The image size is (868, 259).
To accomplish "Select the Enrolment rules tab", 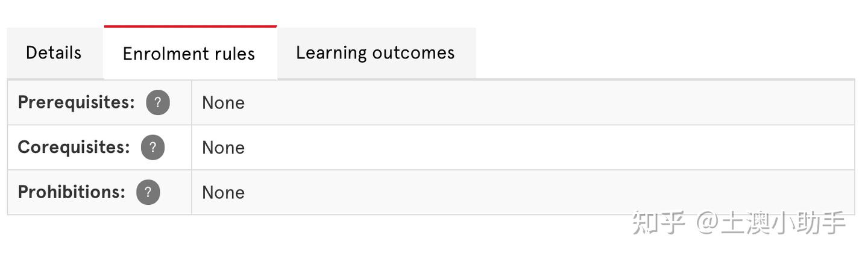I will [x=189, y=54].
